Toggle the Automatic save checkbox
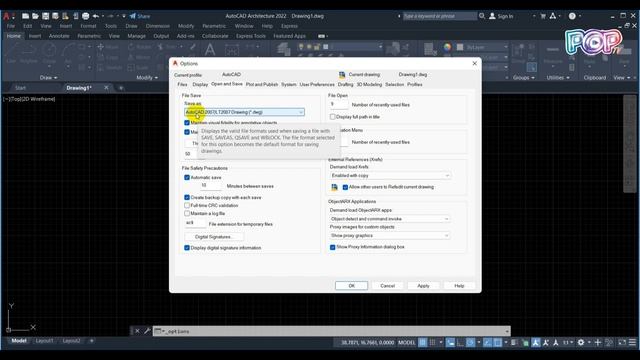The height and width of the screenshot is (360, 640). click(187, 178)
